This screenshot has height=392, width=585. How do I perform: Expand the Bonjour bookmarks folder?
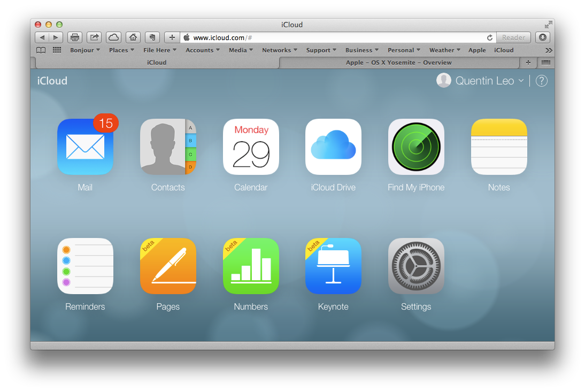[85, 50]
